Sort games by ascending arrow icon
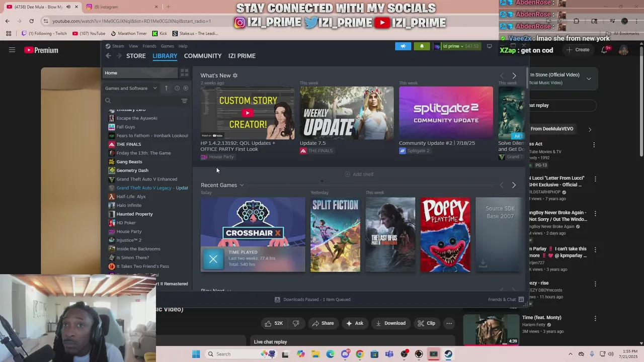644x362 pixels. pyautogui.click(x=167, y=88)
